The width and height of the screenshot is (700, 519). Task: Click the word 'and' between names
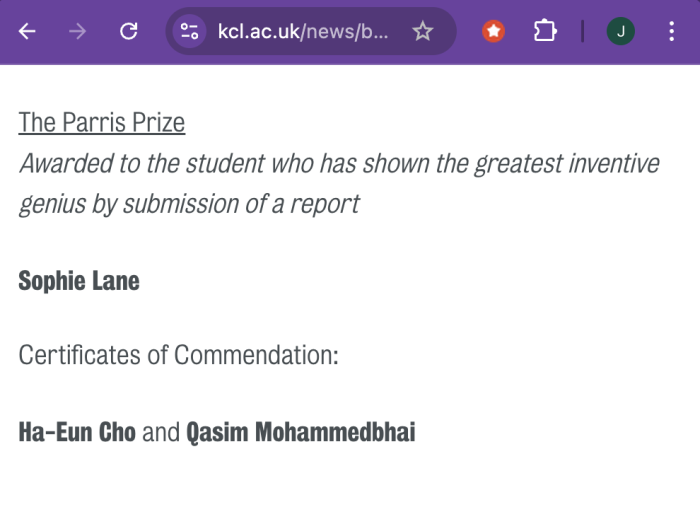click(x=161, y=432)
